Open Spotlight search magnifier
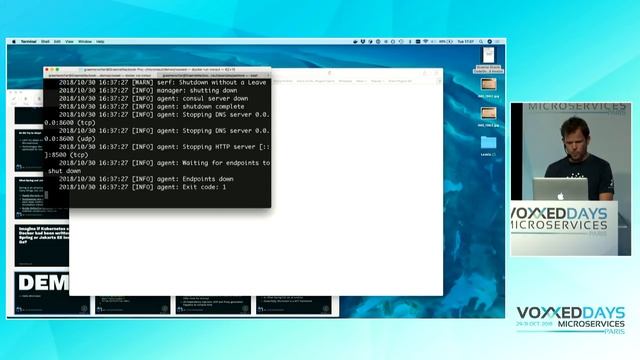This screenshot has height=360, width=640. [481, 42]
